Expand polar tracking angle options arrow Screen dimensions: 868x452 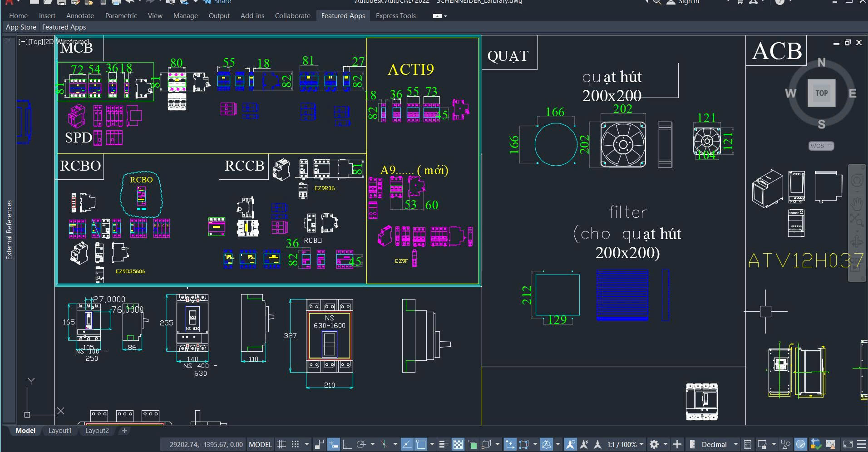click(x=373, y=444)
